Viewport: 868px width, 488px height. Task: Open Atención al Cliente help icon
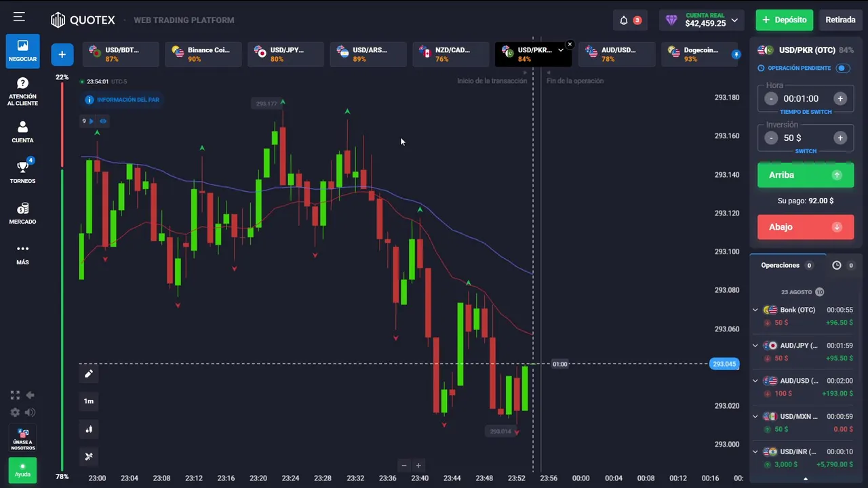22,91
